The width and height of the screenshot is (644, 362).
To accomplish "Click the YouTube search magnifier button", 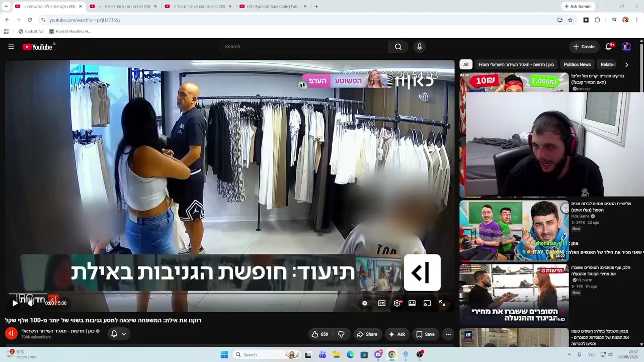I will (x=398, y=47).
